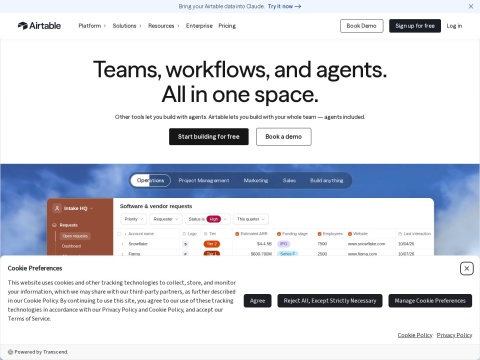Close the top announcement banner

point(471,6)
